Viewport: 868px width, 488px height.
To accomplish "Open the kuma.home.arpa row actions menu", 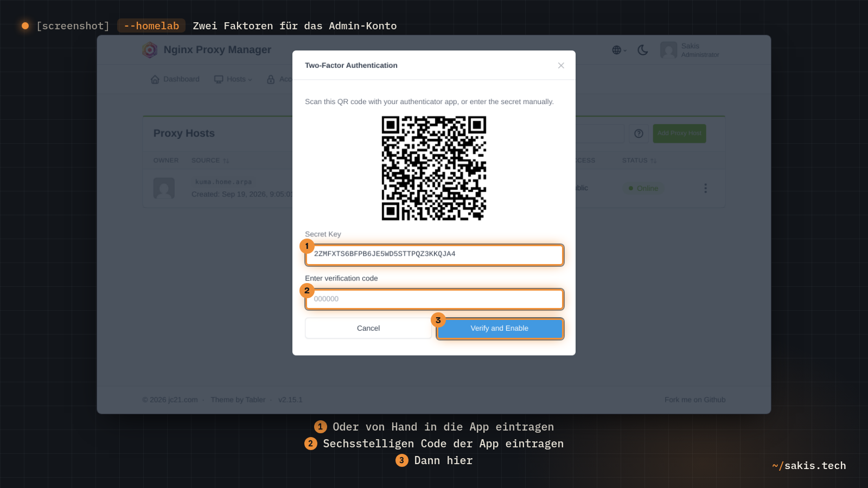I will pos(705,188).
